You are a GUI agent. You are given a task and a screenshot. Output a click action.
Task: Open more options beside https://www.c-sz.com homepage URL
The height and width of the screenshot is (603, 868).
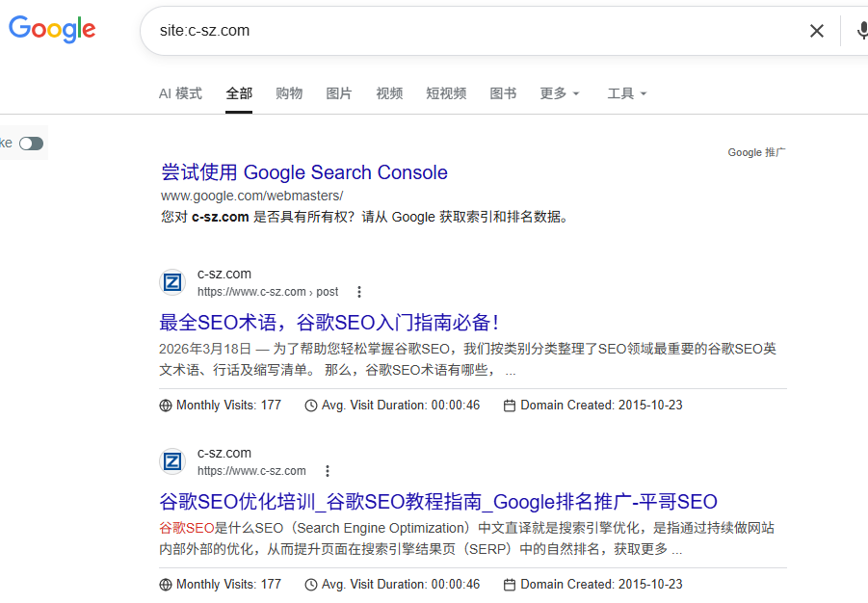[328, 471]
